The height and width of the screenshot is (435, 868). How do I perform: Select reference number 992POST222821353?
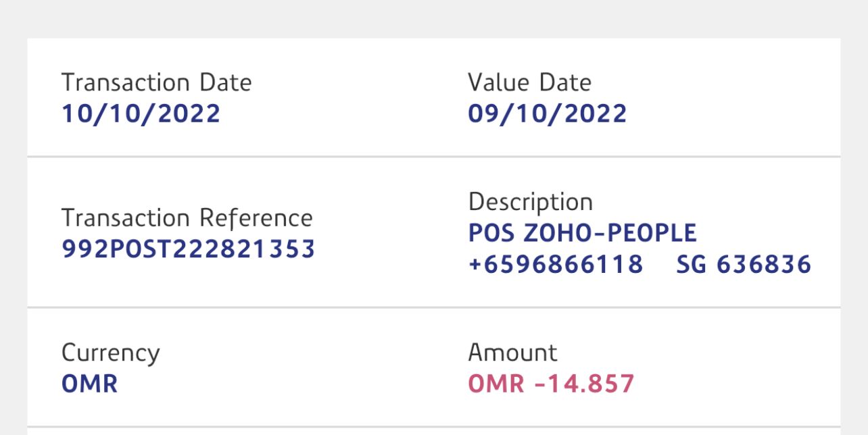tap(188, 249)
